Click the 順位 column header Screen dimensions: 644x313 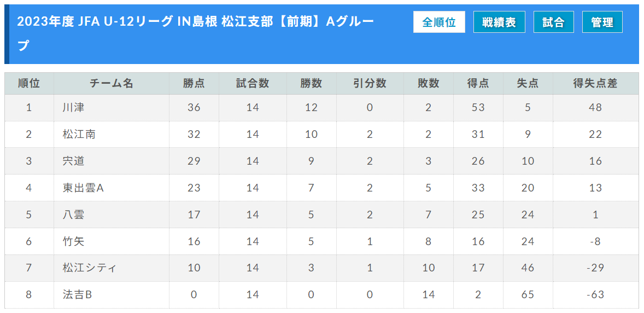coord(29,84)
